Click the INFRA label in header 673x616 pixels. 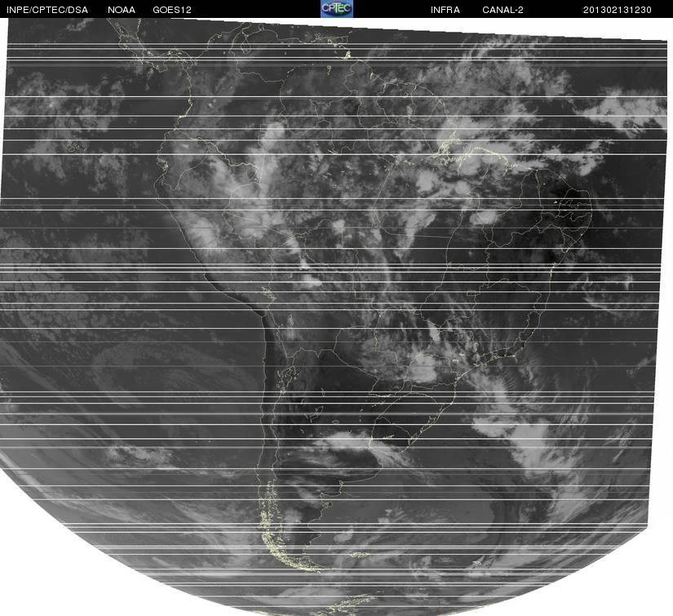point(445,10)
